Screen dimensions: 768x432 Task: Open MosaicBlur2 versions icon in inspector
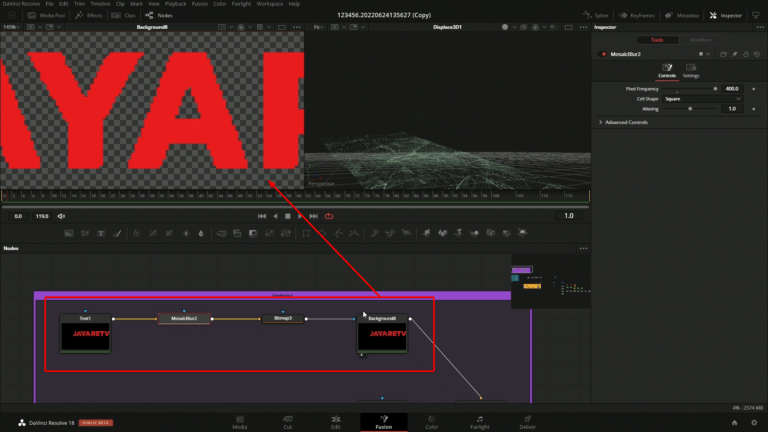click(723, 54)
